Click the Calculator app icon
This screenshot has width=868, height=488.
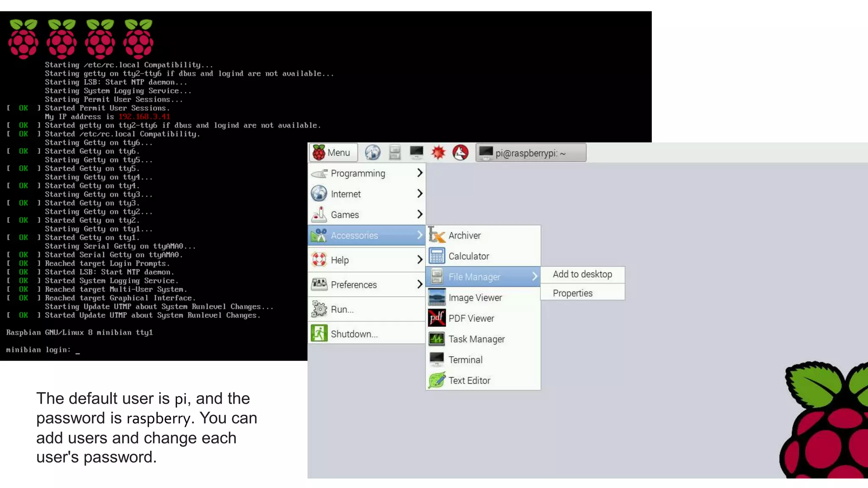tap(437, 256)
